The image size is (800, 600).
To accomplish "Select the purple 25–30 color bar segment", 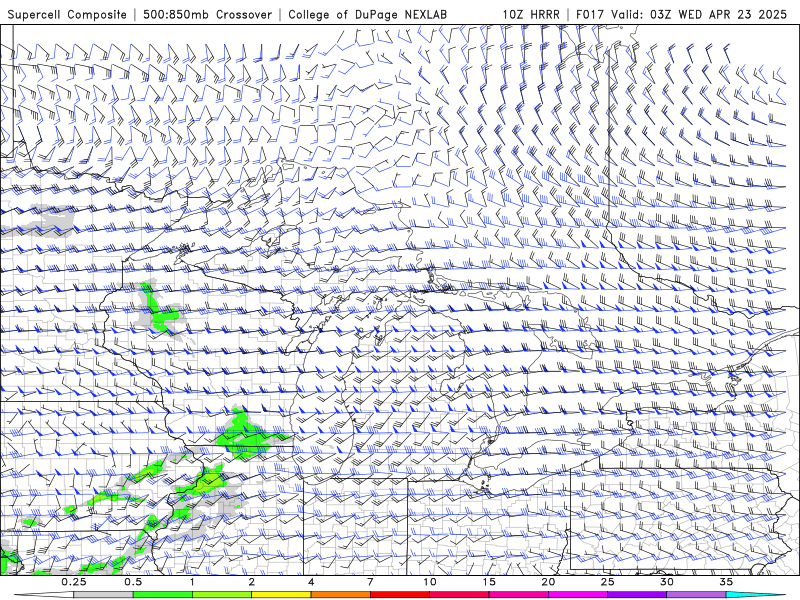I will [637, 595].
